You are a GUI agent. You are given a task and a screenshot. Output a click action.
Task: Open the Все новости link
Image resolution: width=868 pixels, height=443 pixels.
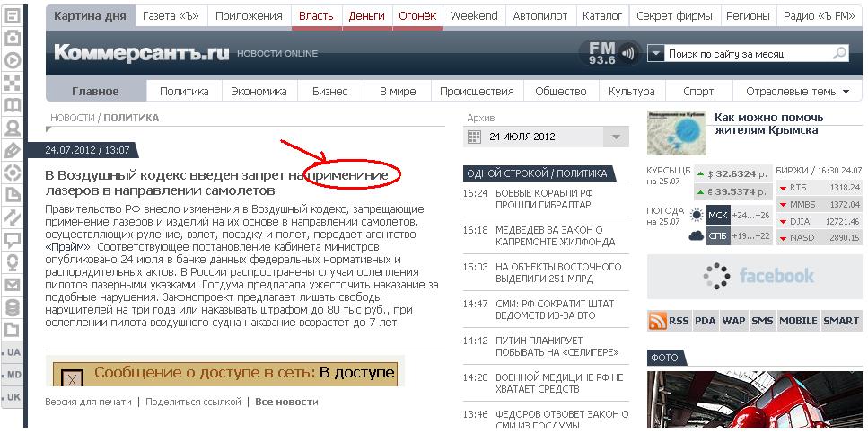pyautogui.click(x=286, y=402)
